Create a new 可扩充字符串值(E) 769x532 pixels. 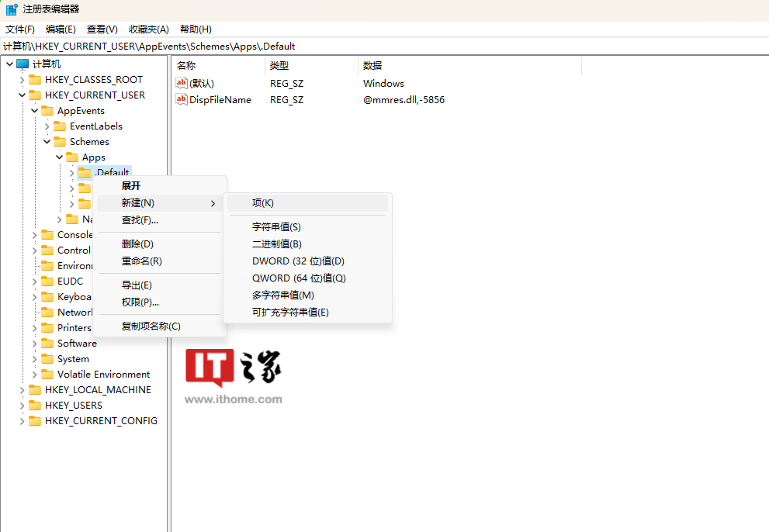click(307, 313)
